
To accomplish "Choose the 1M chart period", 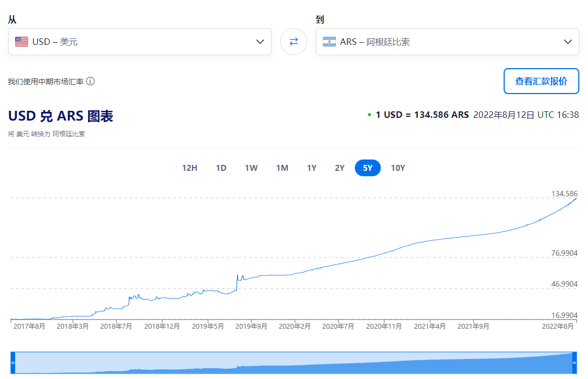I will (282, 168).
